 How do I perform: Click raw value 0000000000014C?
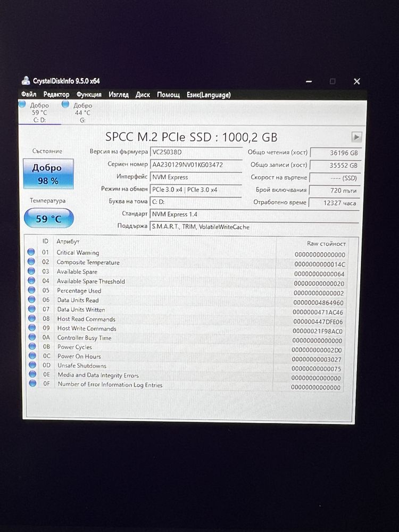(x=320, y=264)
